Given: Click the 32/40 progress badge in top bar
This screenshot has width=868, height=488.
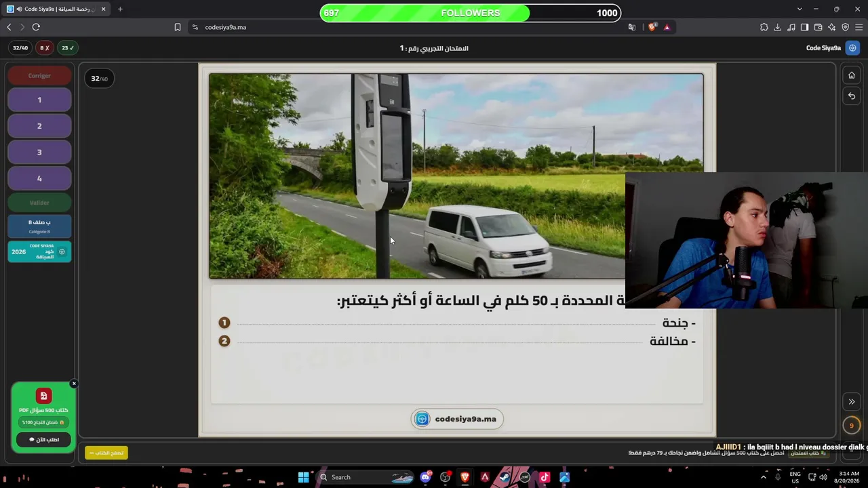Looking at the screenshot, I should tap(20, 48).
